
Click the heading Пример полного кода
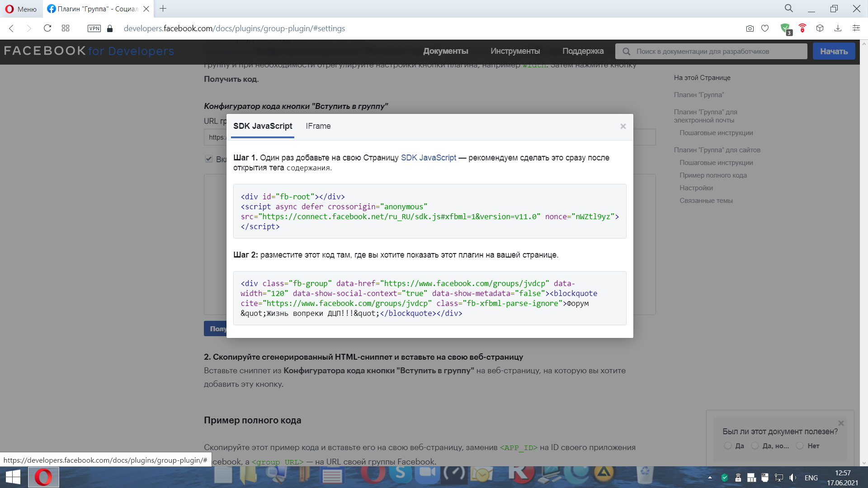click(252, 420)
